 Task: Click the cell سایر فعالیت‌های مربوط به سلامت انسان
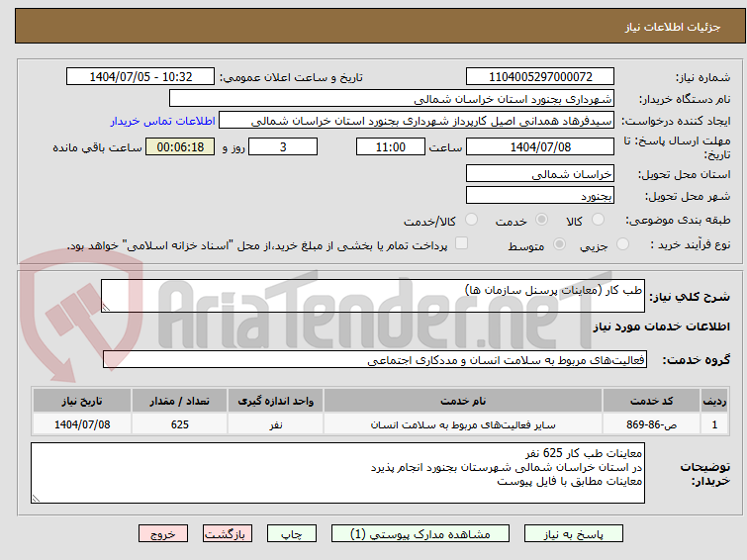[x=463, y=424]
